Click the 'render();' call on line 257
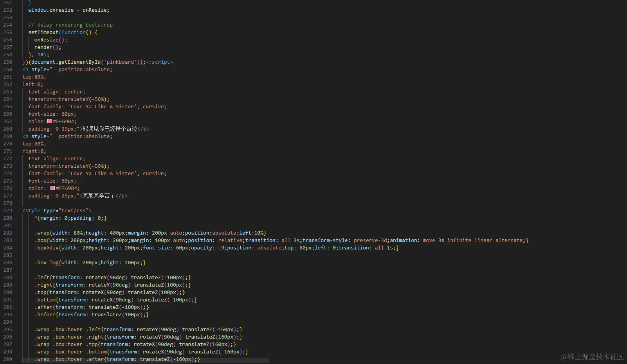Viewport: 627px width, 364px height. 48,47
